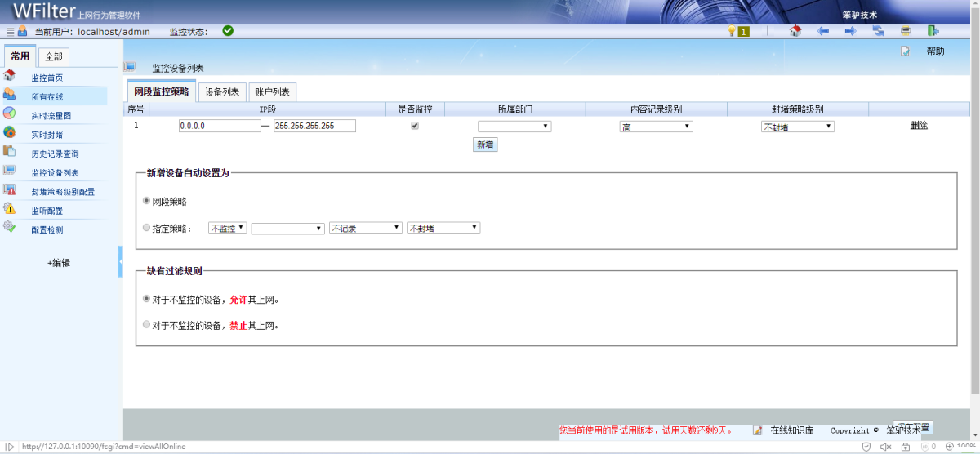Viewport: 980px width, 454px height.
Task: Click the start IP field 0.0.0.0
Action: (219, 126)
